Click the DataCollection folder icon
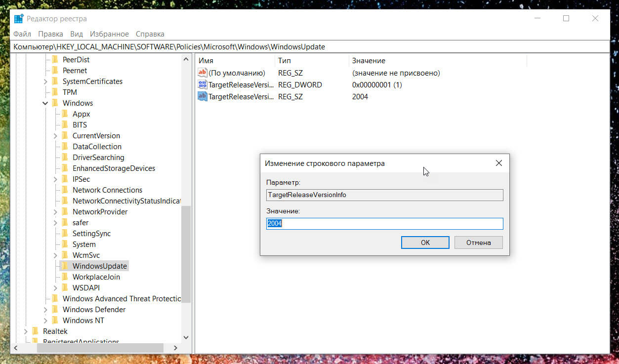Image resolution: width=619 pixels, height=364 pixels. [65, 146]
